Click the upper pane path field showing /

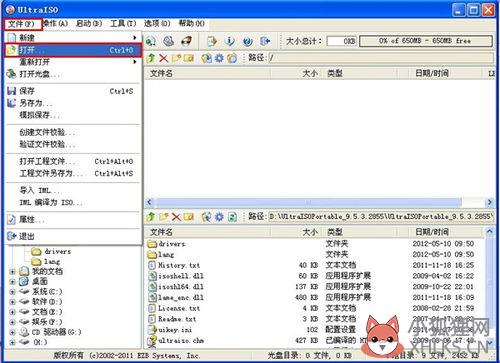pyautogui.click(x=381, y=58)
